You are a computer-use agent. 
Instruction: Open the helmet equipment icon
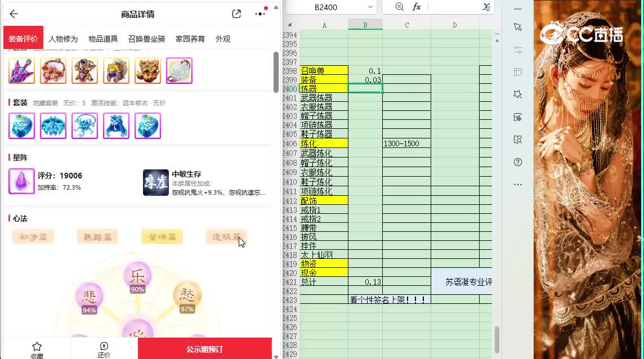pos(116,71)
